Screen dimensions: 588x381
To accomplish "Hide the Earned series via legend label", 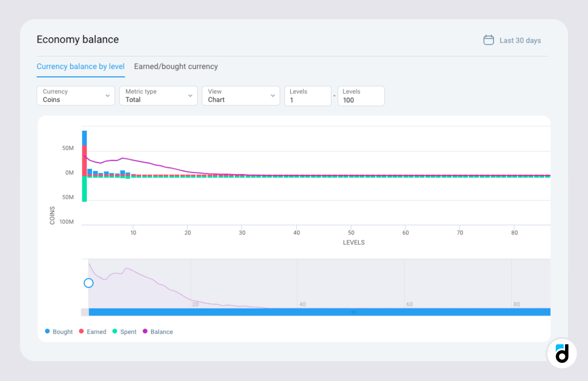I will pyautogui.click(x=97, y=332).
